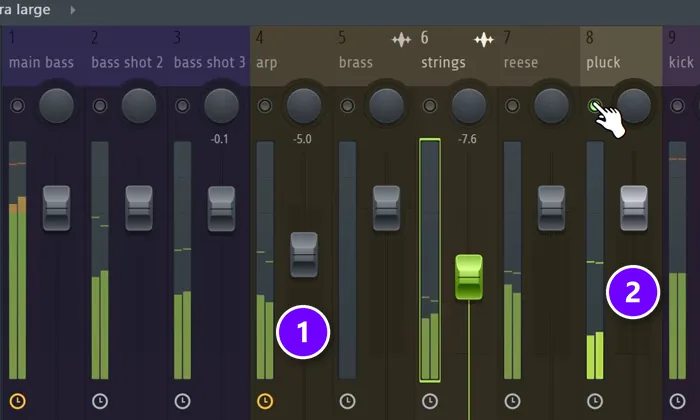Select the kick track header

pos(682,56)
